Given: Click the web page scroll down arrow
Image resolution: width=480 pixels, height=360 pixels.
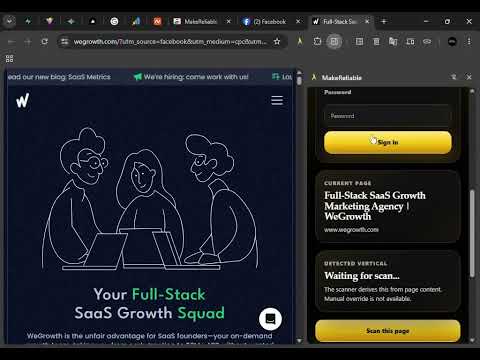Looking at the screenshot, I should pos(299,340).
